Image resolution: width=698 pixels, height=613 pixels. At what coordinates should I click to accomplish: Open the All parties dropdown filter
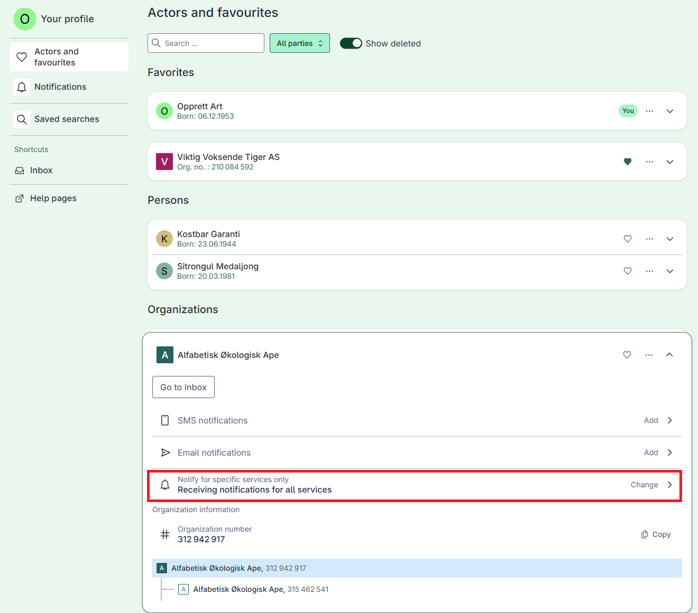[299, 43]
